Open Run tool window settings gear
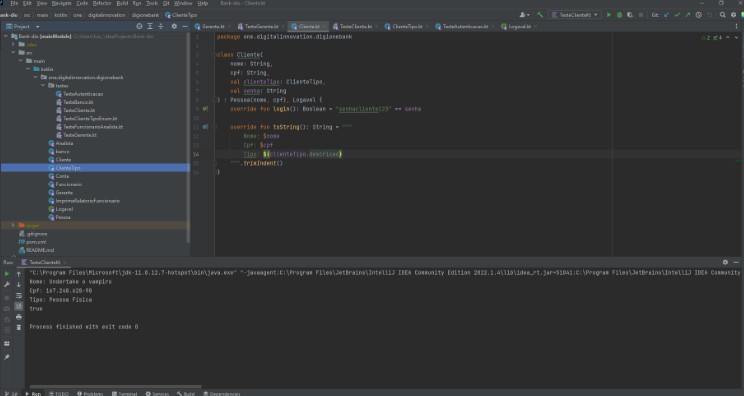This screenshot has height=396, width=744. click(x=725, y=262)
